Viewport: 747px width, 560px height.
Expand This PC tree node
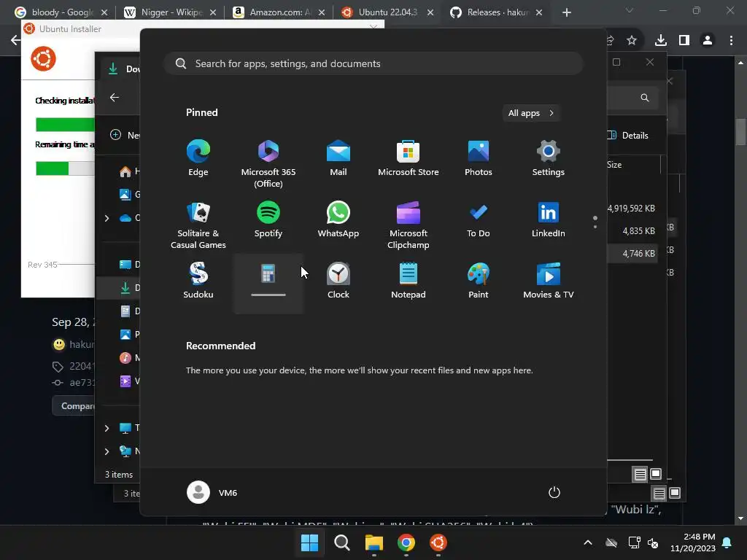(107, 428)
